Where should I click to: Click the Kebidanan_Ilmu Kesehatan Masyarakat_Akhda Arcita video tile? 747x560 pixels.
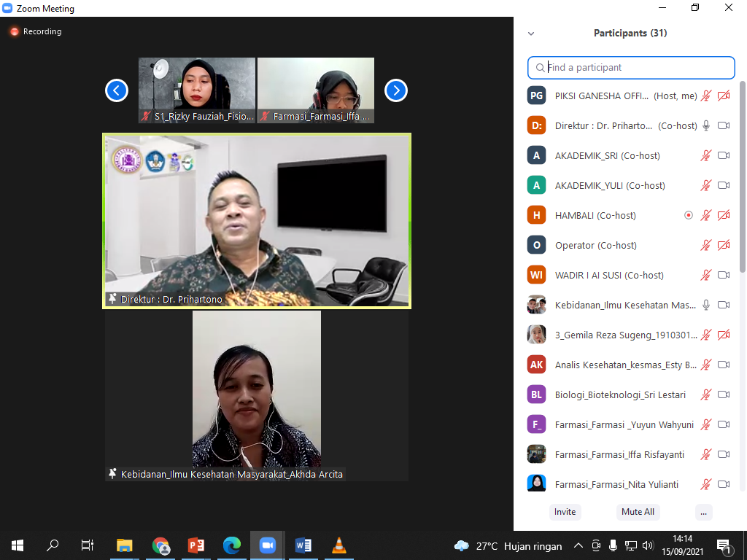257,396
